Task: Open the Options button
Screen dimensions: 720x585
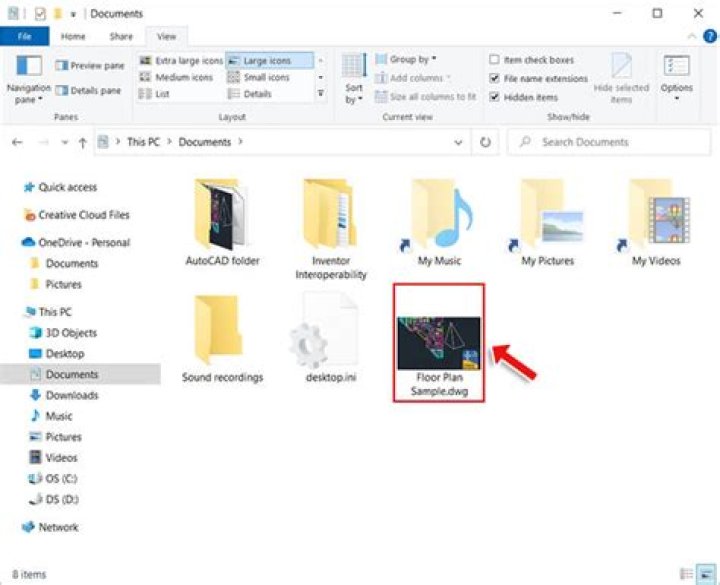Action: [676, 79]
